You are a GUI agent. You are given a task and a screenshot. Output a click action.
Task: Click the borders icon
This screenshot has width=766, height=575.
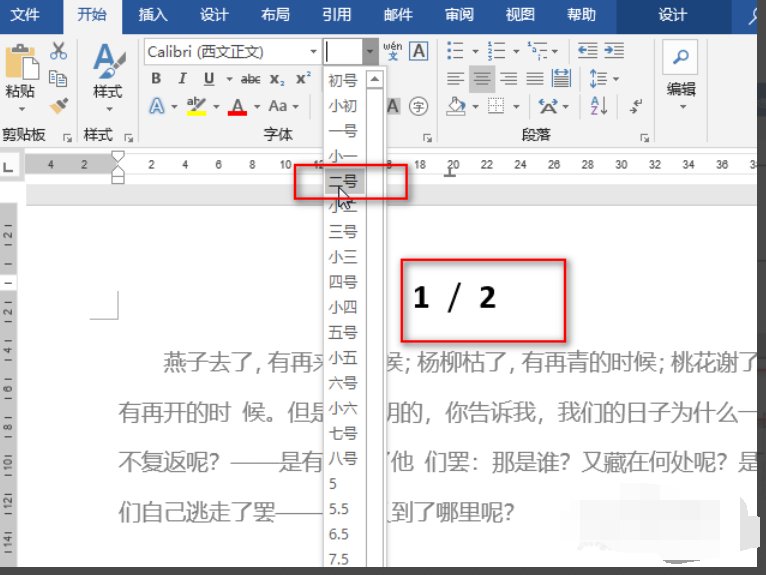point(496,106)
